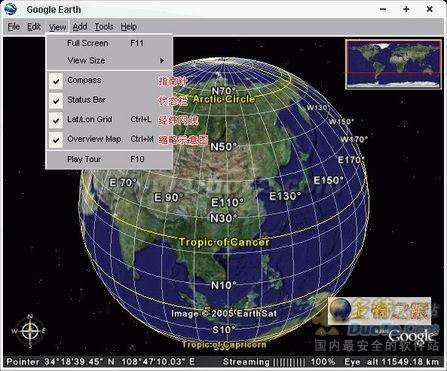Click the Pointer coordinates in status bar
The height and width of the screenshot is (371, 447).
(x=101, y=362)
